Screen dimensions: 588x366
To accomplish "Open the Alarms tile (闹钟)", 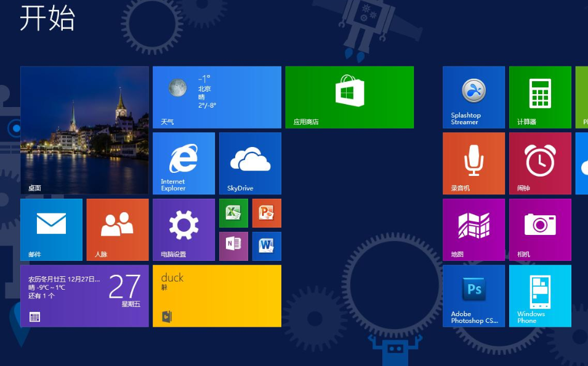I will [x=540, y=164].
